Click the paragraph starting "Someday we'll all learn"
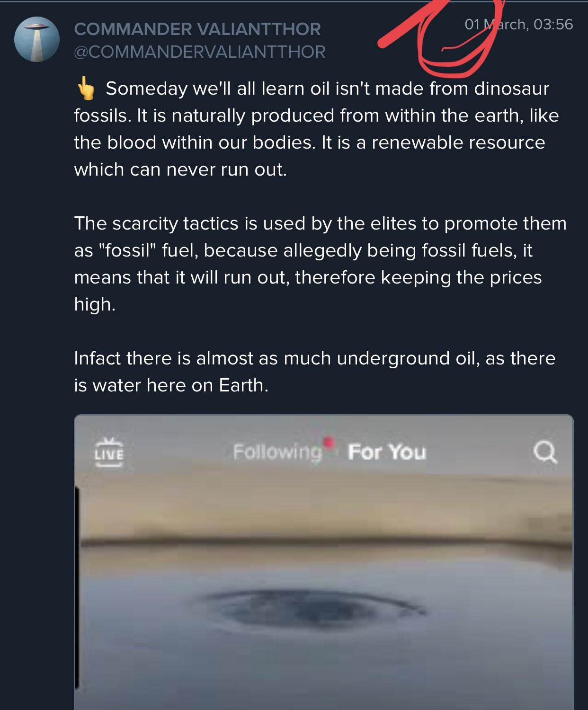Screen dimensions: 588x710 point(316,129)
